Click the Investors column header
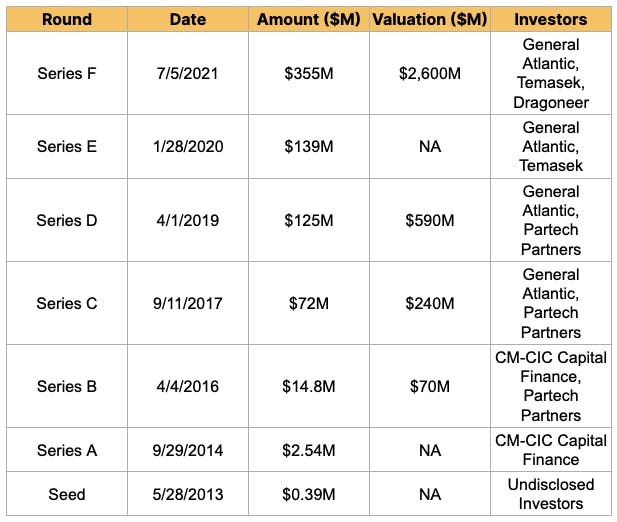This screenshot has width=617, height=522. (550, 19)
